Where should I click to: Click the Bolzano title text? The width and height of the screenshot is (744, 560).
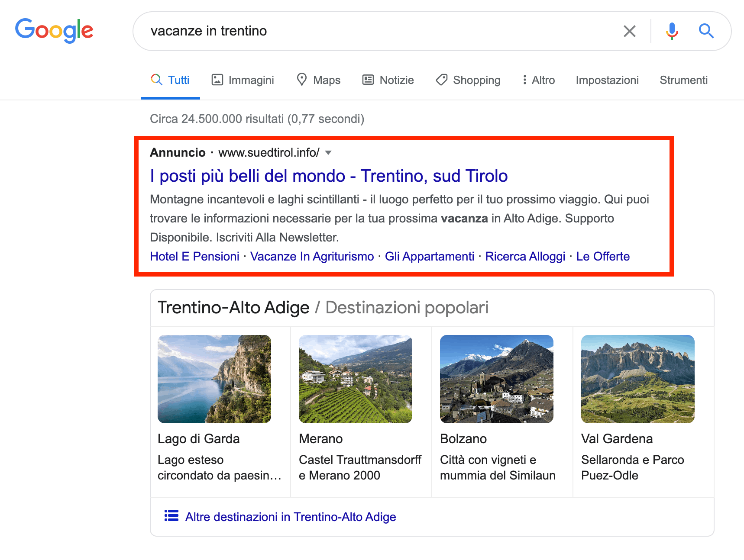click(x=463, y=439)
